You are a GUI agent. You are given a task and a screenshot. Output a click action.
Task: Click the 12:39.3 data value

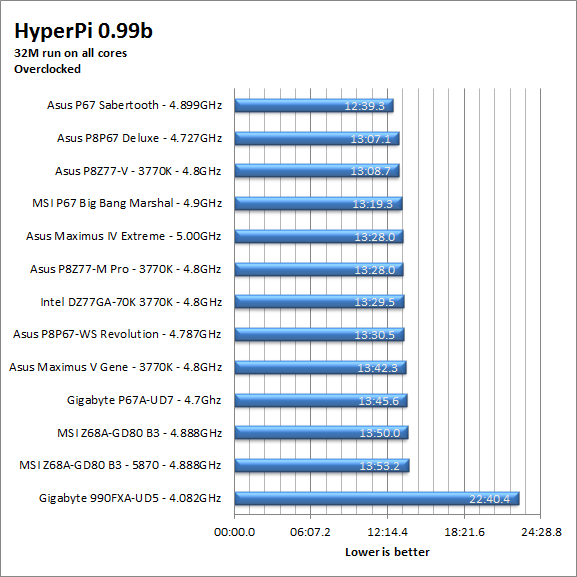(x=364, y=106)
